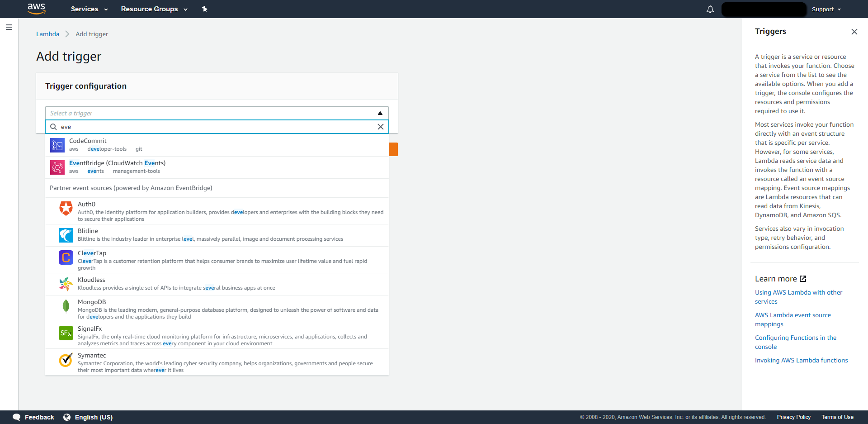Select EventBridge (CloudWatch Events) option
The height and width of the screenshot is (424, 868).
[x=217, y=167]
